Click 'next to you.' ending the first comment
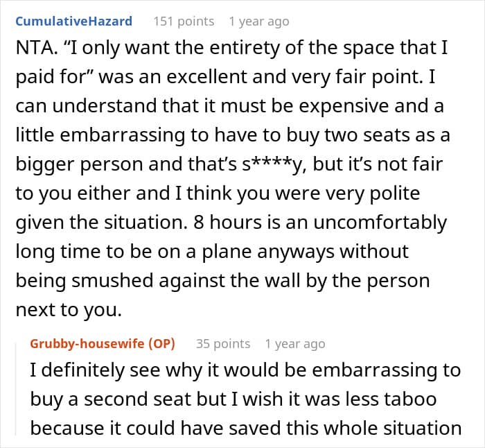Image resolution: width=485 pixels, height=448 pixels. [68, 310]
